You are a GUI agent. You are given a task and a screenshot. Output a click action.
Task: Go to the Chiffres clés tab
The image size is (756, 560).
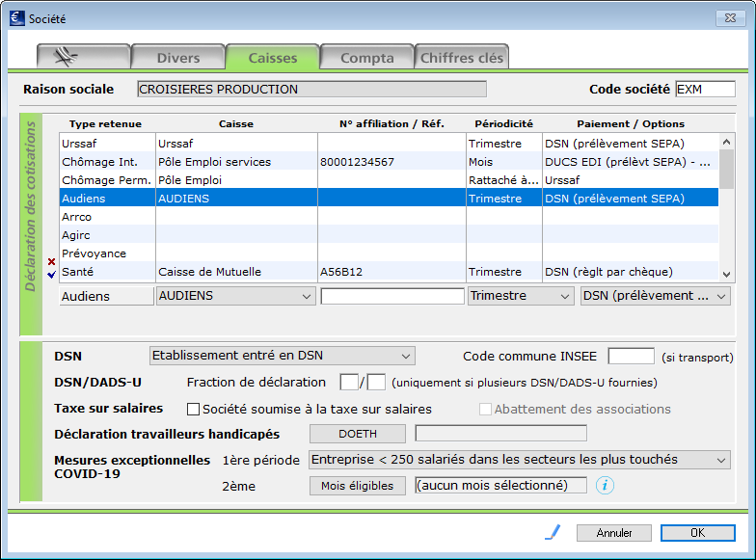[x=461, y=58]
